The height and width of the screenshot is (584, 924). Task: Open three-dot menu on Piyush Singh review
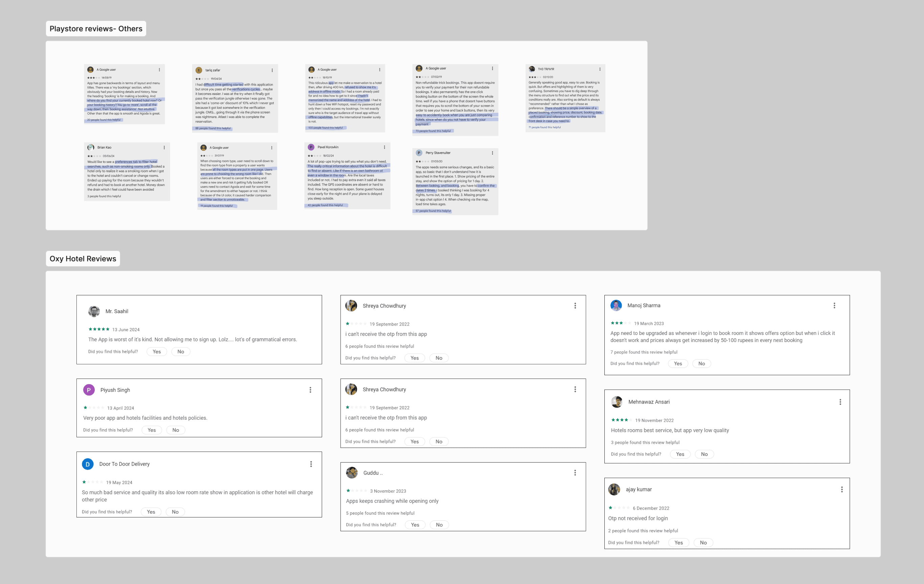(x=310, y=390)
